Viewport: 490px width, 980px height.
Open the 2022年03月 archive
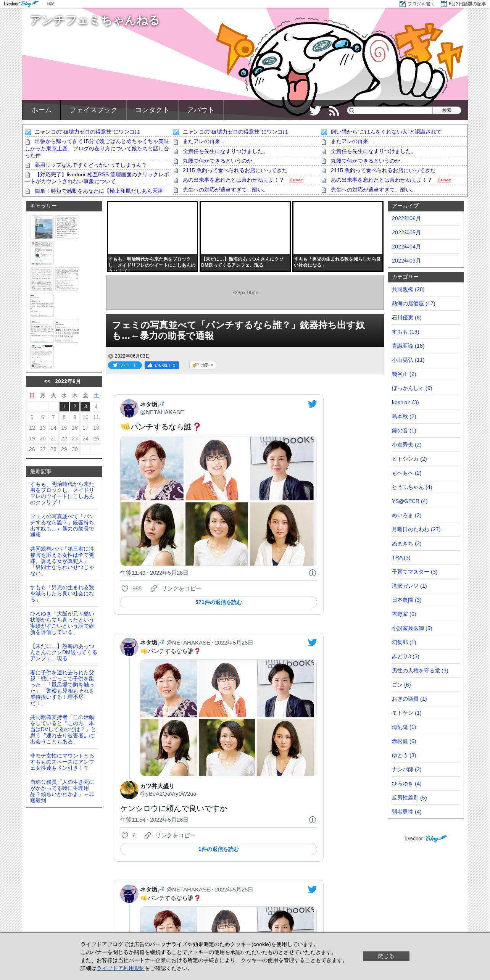[406, 261]
